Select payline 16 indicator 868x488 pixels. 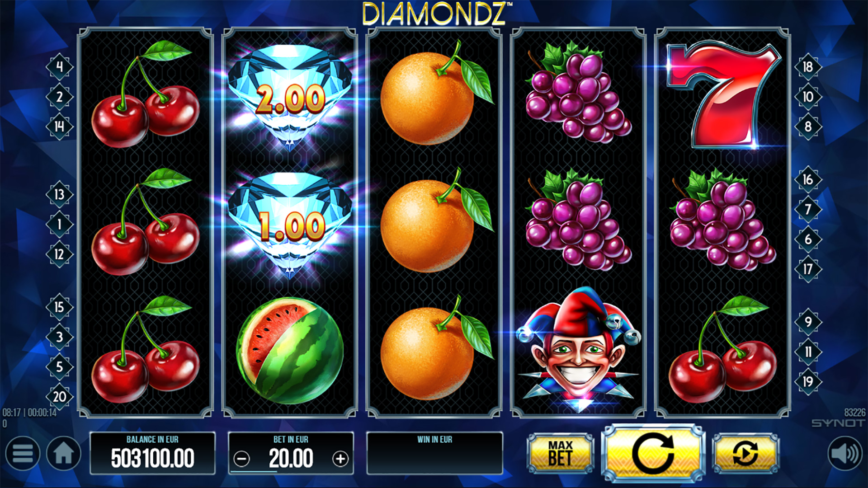pyautogui.click(x=808, y=179)
